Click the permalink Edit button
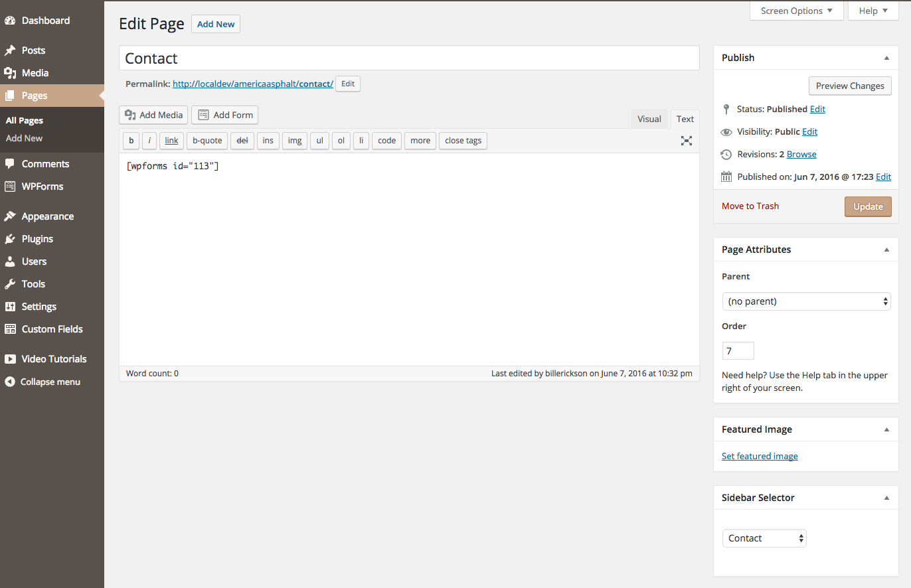Viewport: 911px width, 588px height. (x=348, y=84)
